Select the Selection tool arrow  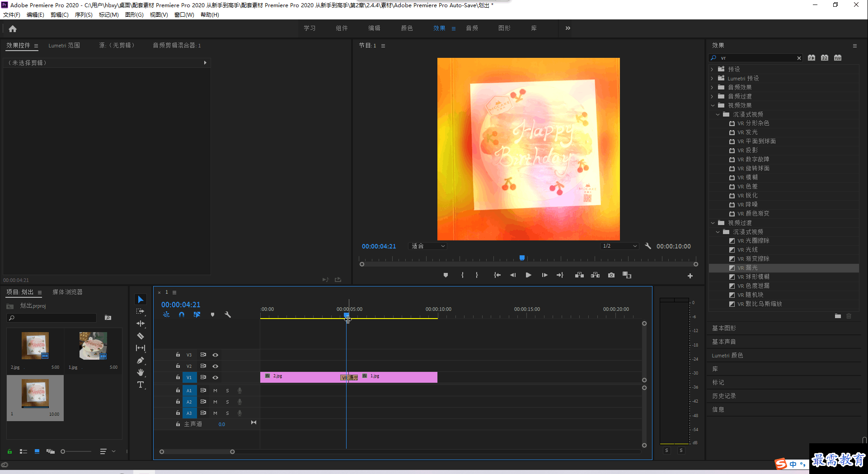click(x=141, y=300)
